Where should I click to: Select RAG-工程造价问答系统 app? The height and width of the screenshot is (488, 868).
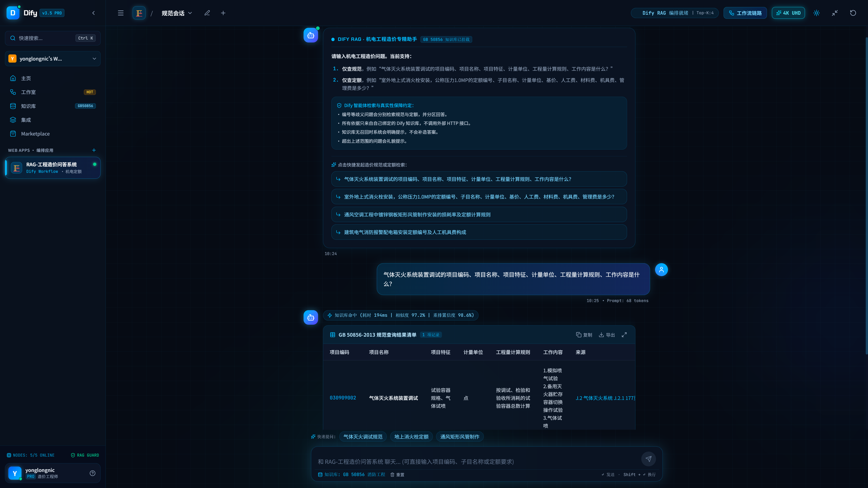point(53,168)
